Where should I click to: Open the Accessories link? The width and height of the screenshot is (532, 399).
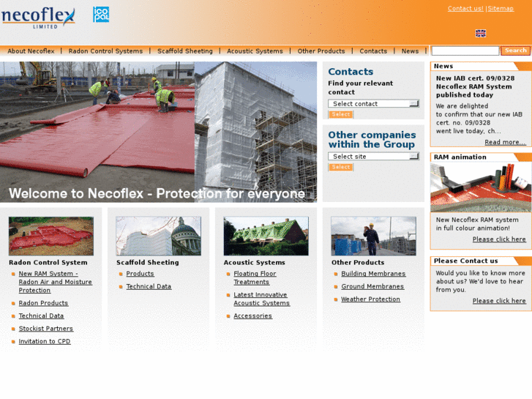point(252,316)
